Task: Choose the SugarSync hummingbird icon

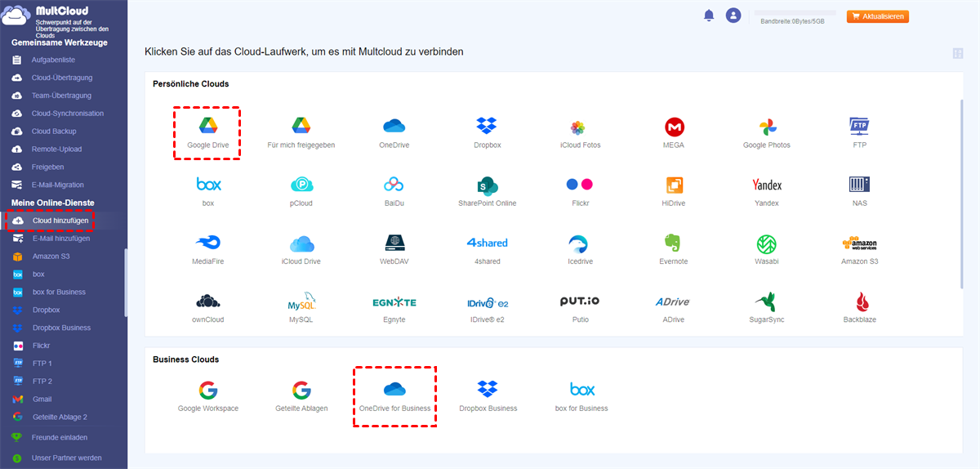Action: (x=767, y=301)
